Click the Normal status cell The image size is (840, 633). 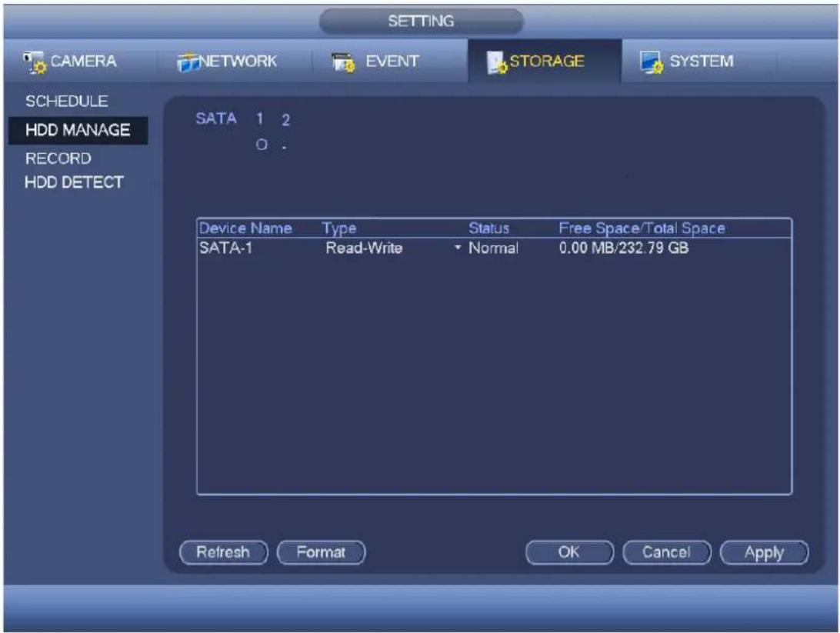[x=493, y=248]
